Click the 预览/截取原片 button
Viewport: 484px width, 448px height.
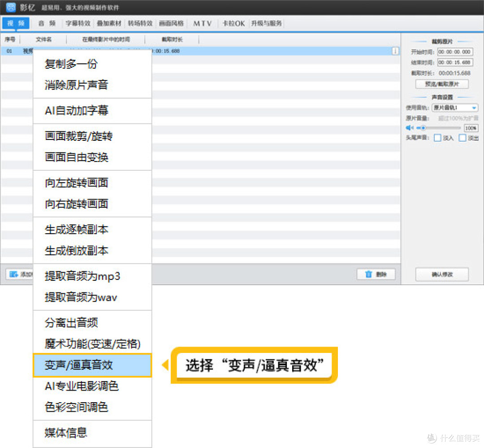pos(442,84)
